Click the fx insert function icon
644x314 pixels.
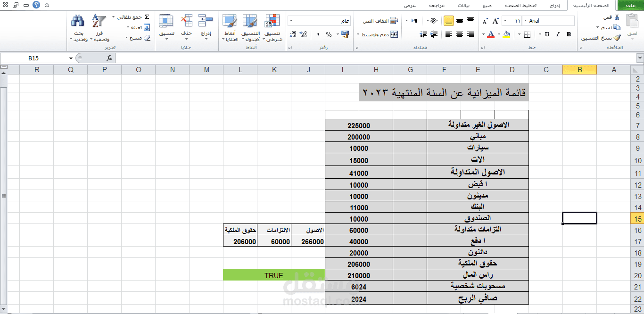pos(109,58)
